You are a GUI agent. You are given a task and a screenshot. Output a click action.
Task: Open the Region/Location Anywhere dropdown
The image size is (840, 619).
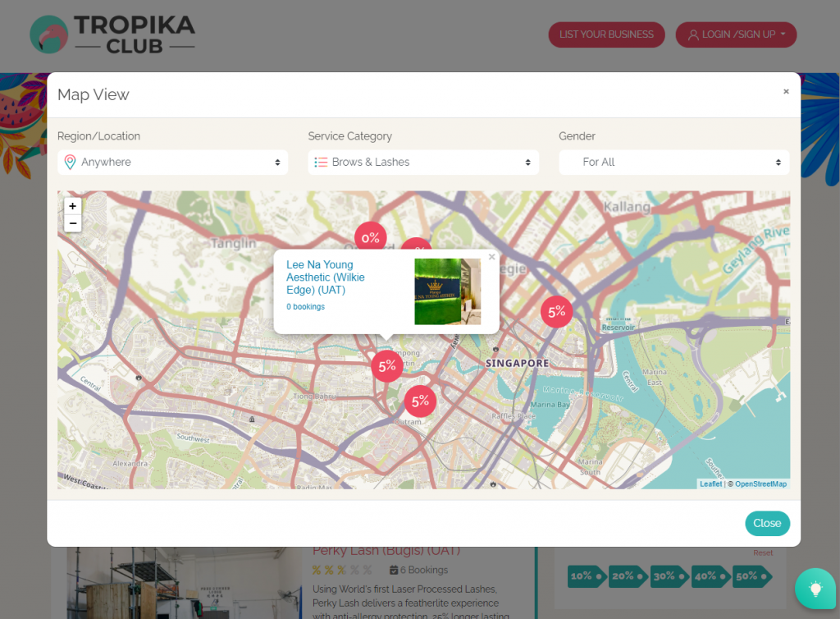point(172,163)
